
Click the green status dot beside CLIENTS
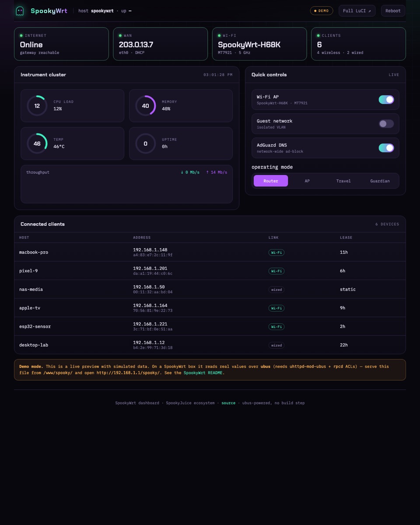point(318,35)
